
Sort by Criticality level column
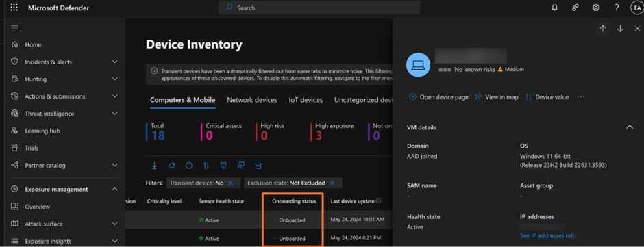[x=164, y=201]
